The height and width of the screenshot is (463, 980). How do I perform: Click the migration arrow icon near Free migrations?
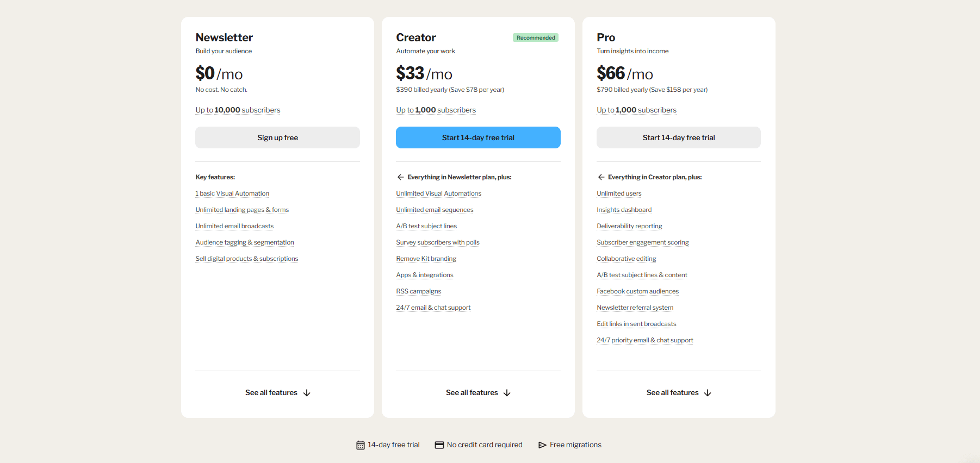click(x=542, y=445)
